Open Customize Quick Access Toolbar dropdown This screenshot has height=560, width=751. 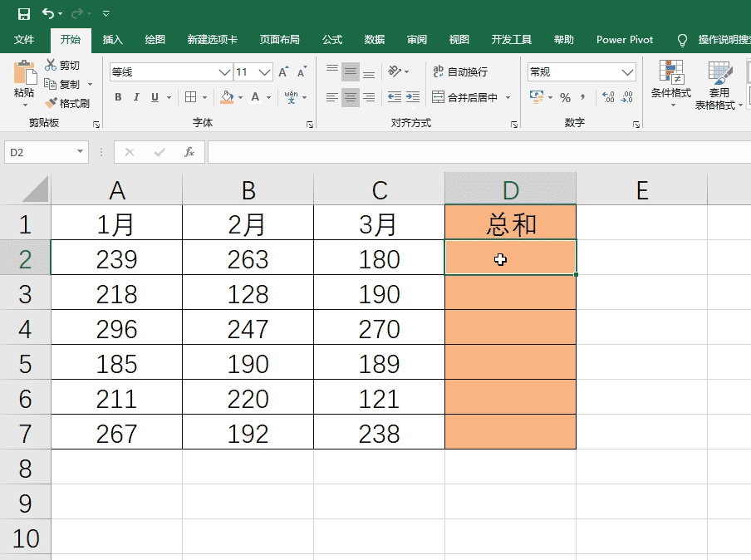point(106,14)
